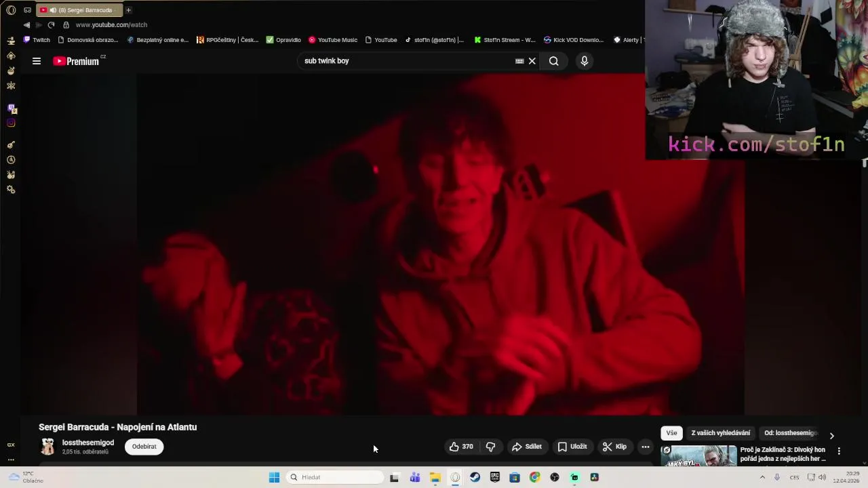868x488 pixels.
Task: Show next filter chips with arrow
Action: click(x=832, y=436)
